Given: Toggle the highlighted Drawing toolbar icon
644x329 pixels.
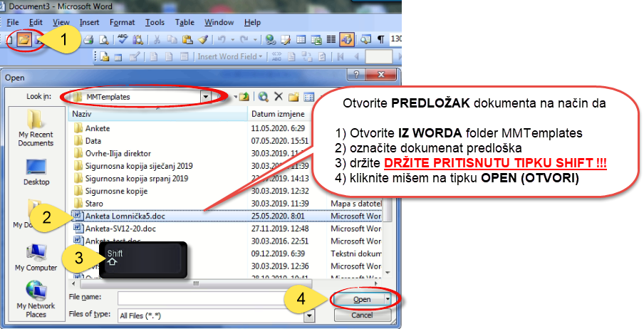Looking at the screenshot, I should click(x=347, y=39).
